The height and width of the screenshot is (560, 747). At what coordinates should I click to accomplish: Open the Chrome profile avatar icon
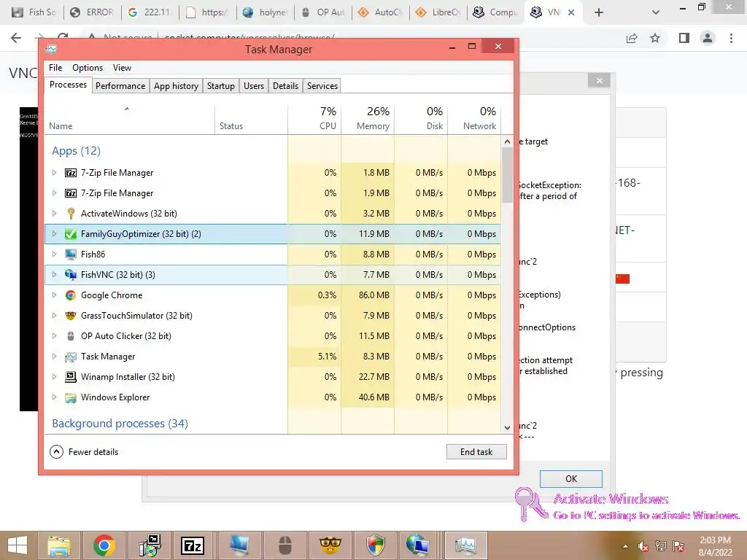(708, 38)
